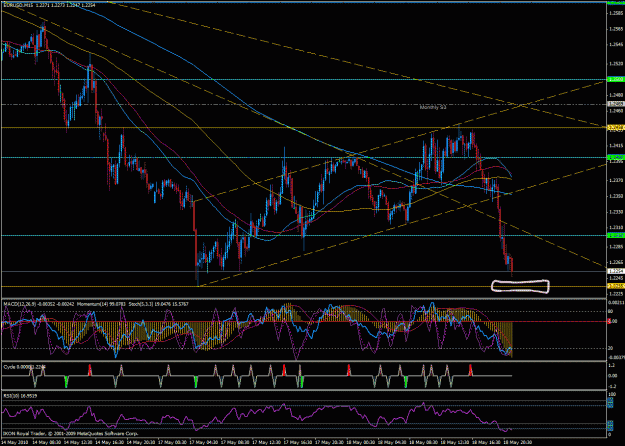Click the 17 May 20:30 time label
Image resolution: width=625 pixels, height=446 pixels.
pos(329,442)
